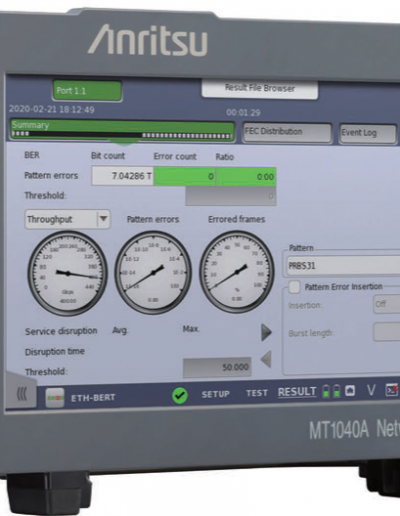Open the SETUP menu
The image size is (400, 516).
coord(216,394)
